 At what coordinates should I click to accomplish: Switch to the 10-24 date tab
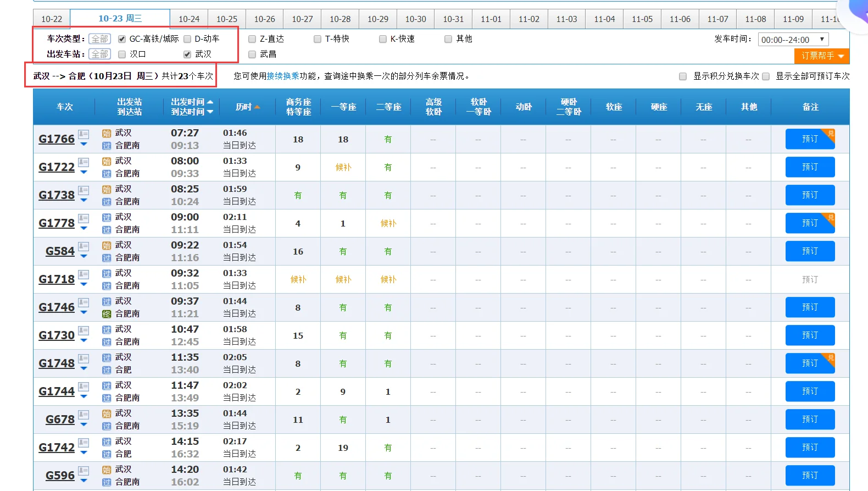tap(189, 19)
